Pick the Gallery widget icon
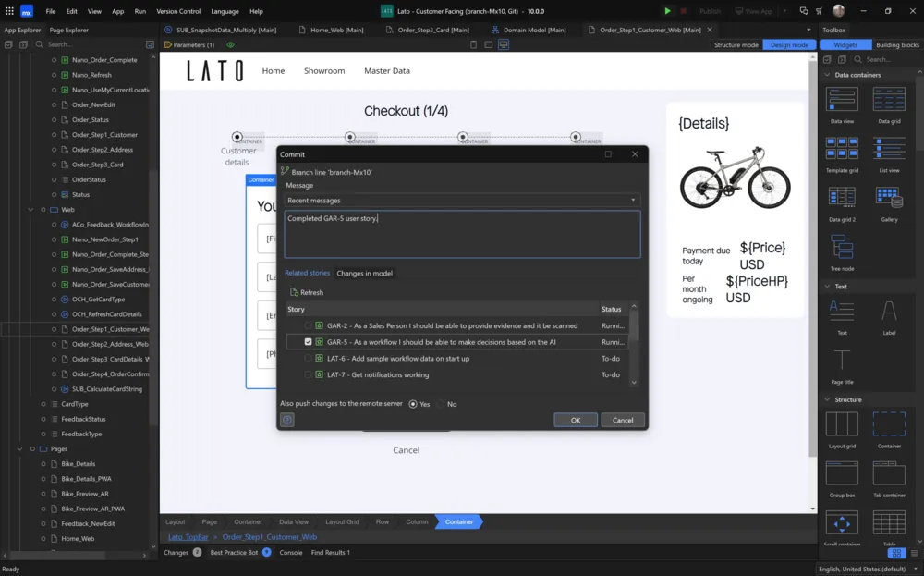Screen dimensions: 924x576 889,198
